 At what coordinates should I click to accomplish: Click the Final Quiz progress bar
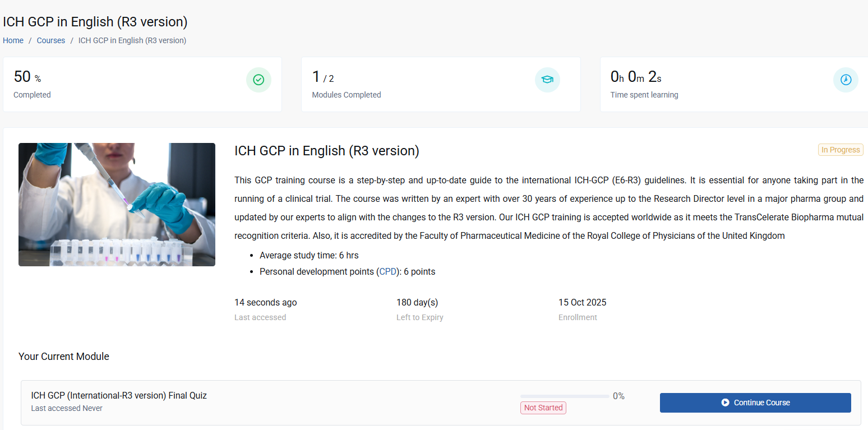[564, 396]
